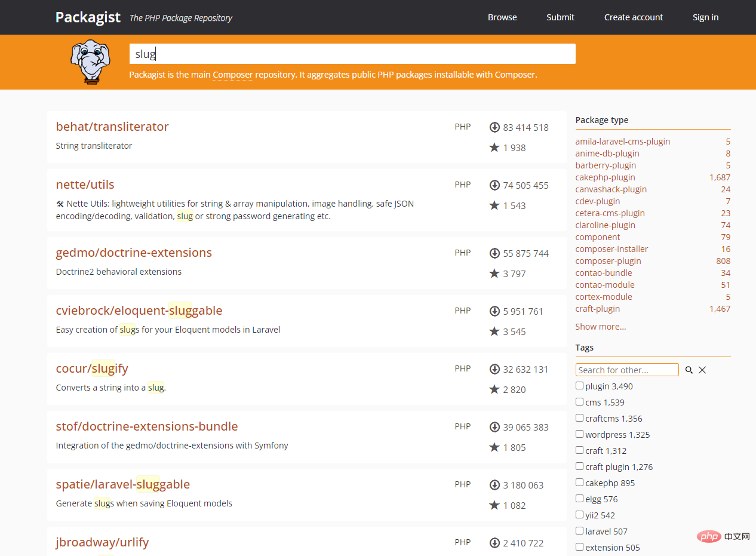Click download icon for spatie/laravel-sluggable
The image size is (756, 556).
pos(494,485)
